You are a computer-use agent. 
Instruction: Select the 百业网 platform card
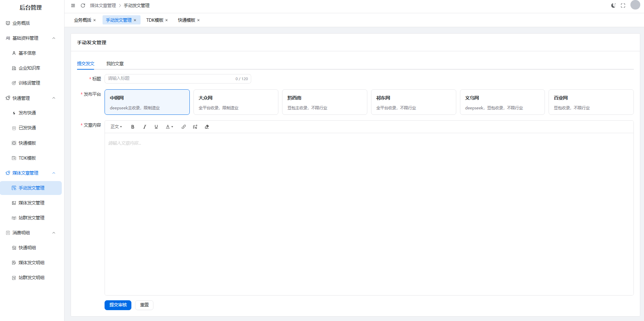click(591, 102)
